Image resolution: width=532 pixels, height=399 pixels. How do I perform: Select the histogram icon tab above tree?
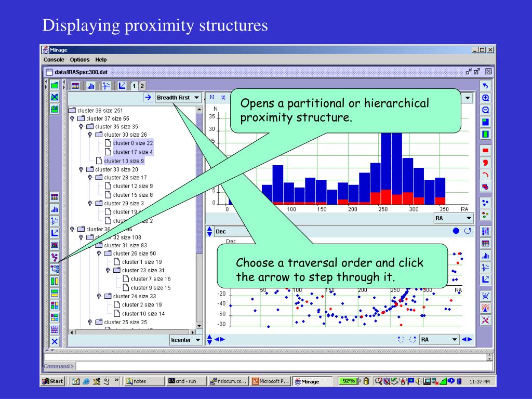click(x=90, y=86)
